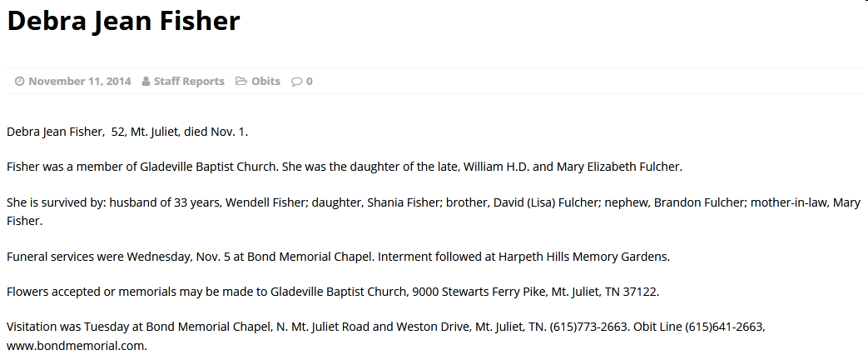Click the comment bubble icon
Viewport: 868px width, 360px height.
(297, 82)
